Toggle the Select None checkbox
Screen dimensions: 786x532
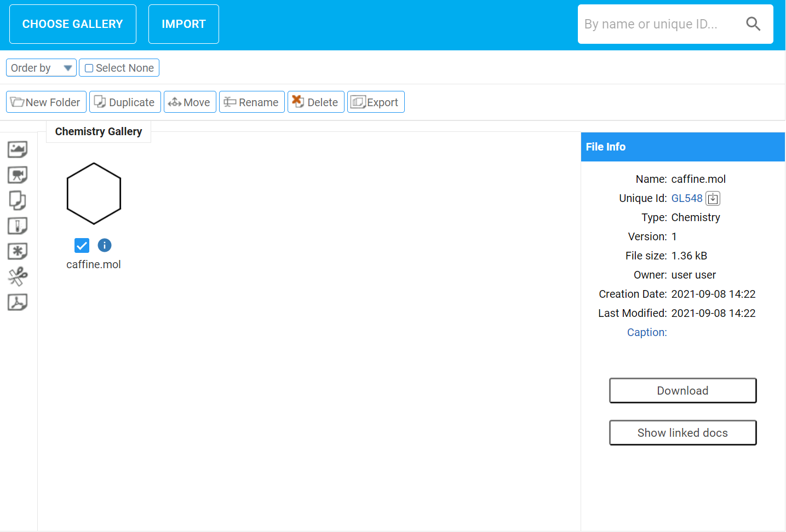89,68
